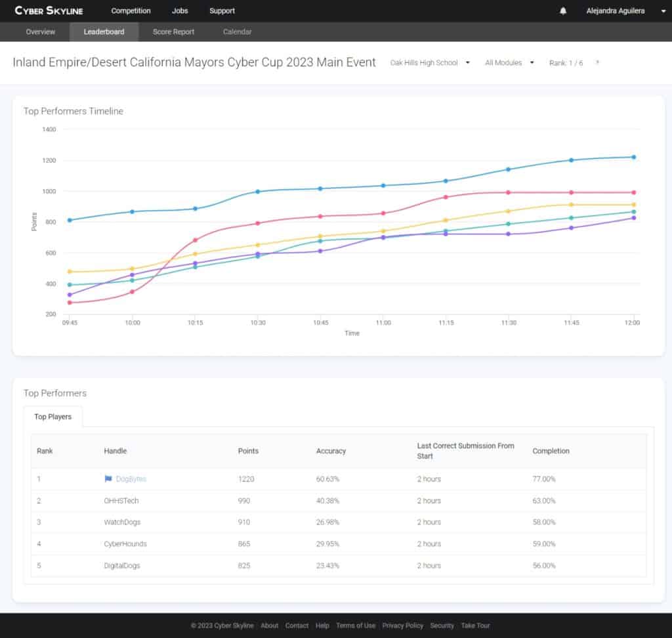Open the Calendar tab
This screenshot has height=638, width=672.
237,32
